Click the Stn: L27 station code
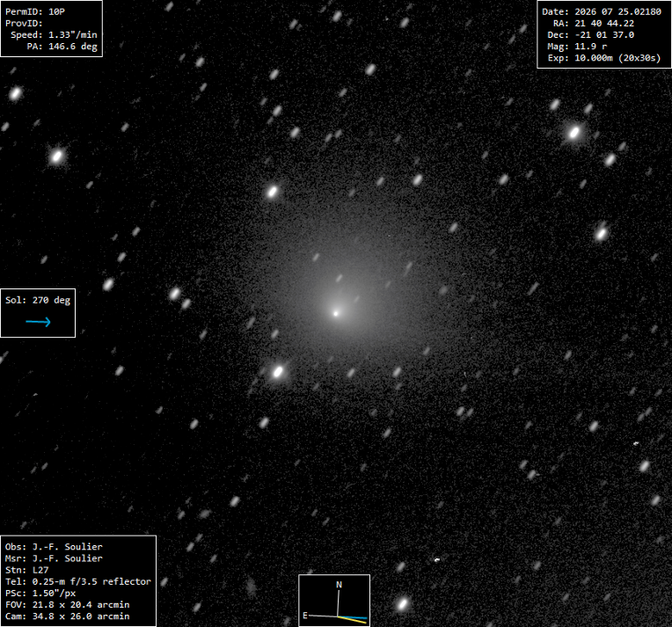This screenshot has height=627, width=672. click(26, 570)
